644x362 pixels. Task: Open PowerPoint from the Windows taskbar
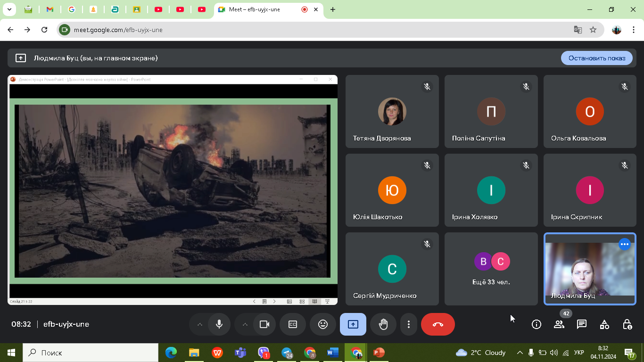coord(378,353)
